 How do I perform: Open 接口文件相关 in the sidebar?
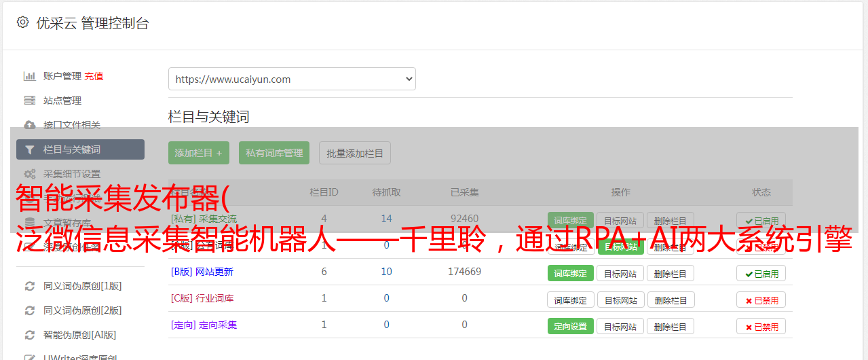(72, 125)
